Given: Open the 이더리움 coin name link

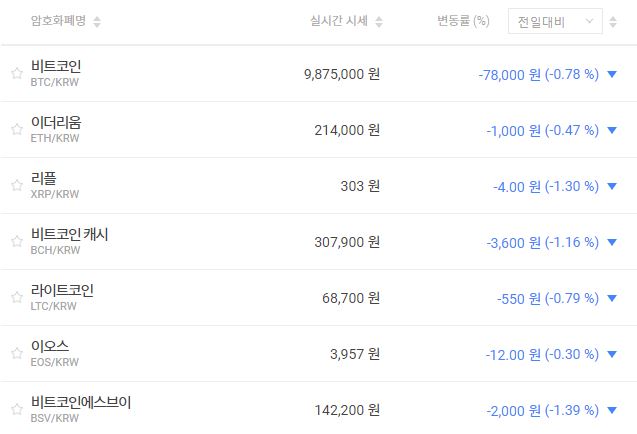Looking at the screenshot, I should click(x=56, y=122).
